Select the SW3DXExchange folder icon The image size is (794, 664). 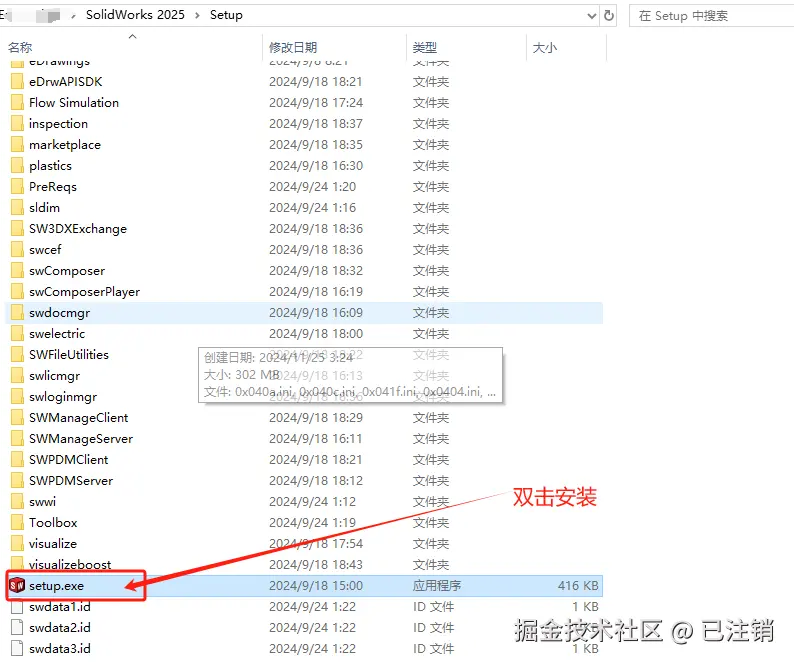pyautogui.click(x=17, y=228)
